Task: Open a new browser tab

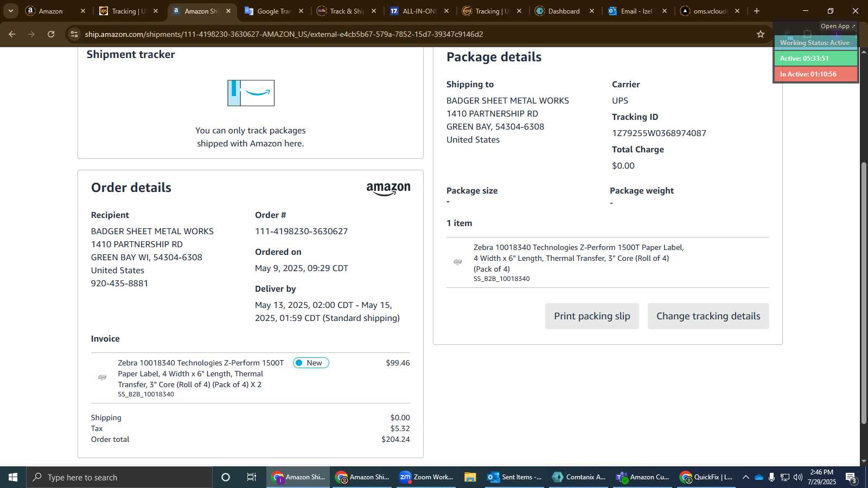Action: pyautogui.click(x=757, y=11)
